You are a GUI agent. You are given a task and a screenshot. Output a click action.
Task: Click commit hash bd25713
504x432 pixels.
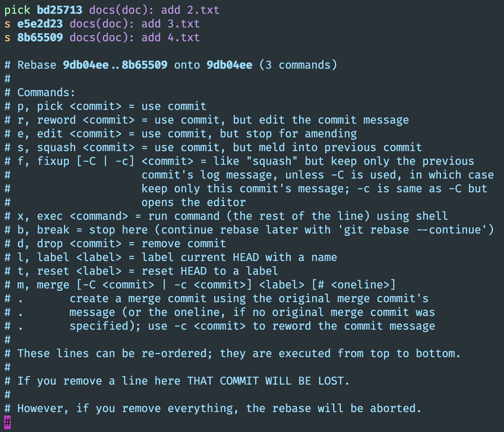(x=59, y=10)
